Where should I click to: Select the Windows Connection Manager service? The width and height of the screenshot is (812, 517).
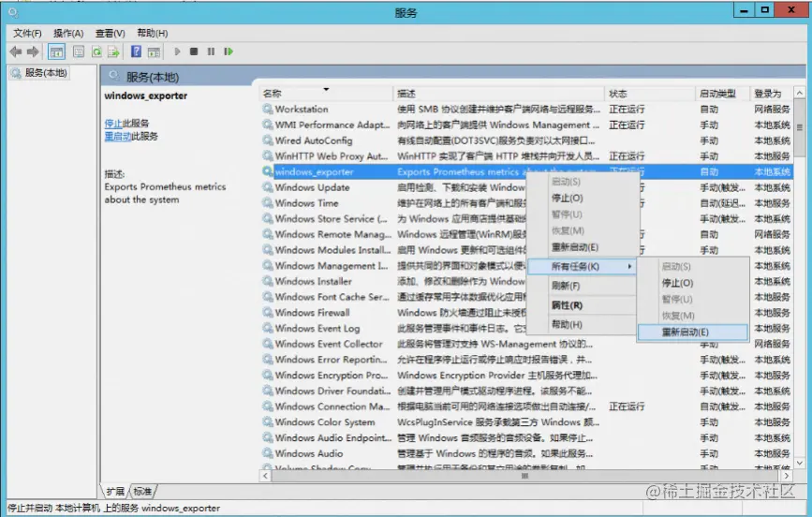525,406
